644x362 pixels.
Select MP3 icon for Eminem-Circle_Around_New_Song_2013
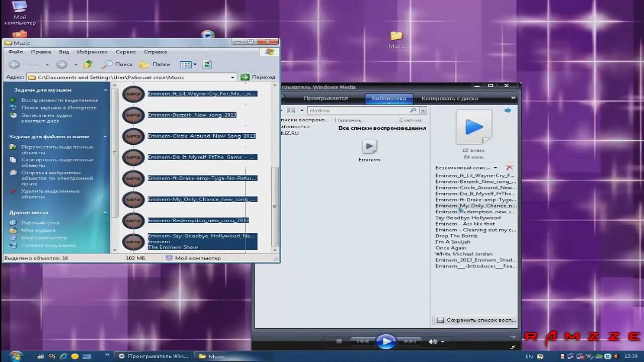coord(133,136)
